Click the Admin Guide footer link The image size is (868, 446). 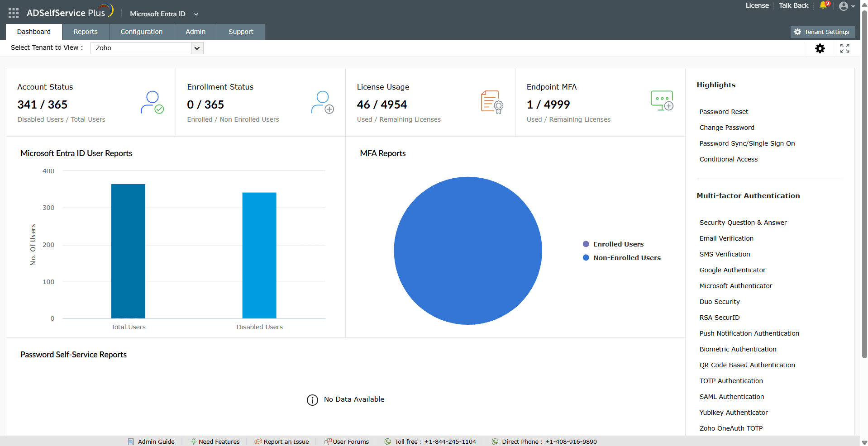(156, 442)
